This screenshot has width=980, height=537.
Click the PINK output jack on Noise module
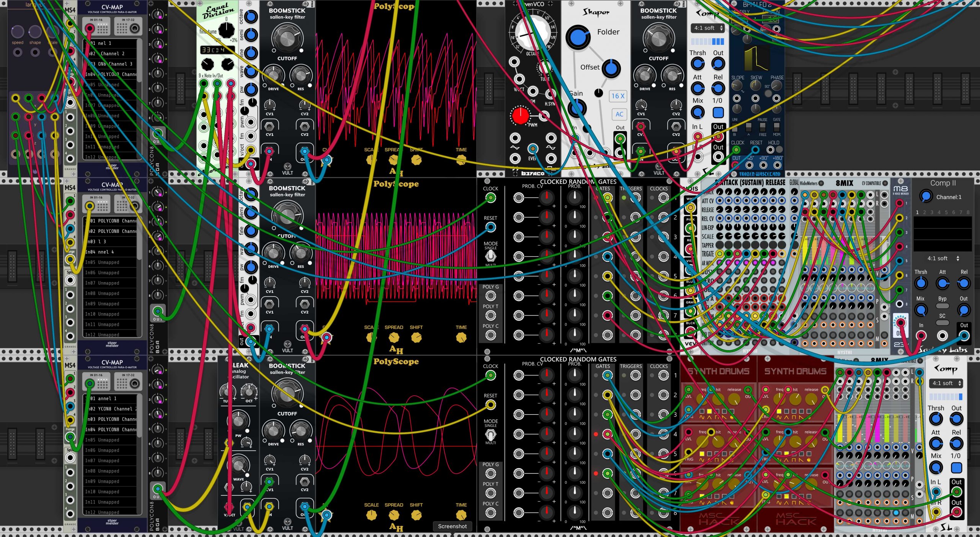690,228
